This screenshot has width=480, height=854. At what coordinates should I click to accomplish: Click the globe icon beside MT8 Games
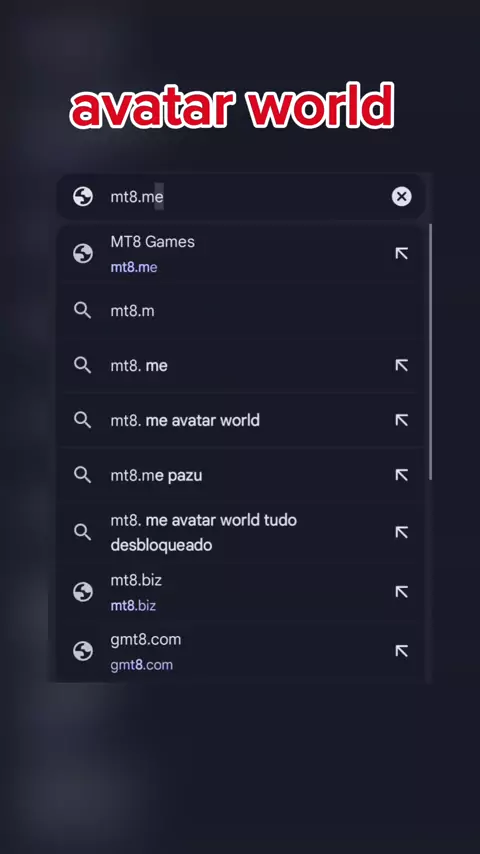point(83,254)
